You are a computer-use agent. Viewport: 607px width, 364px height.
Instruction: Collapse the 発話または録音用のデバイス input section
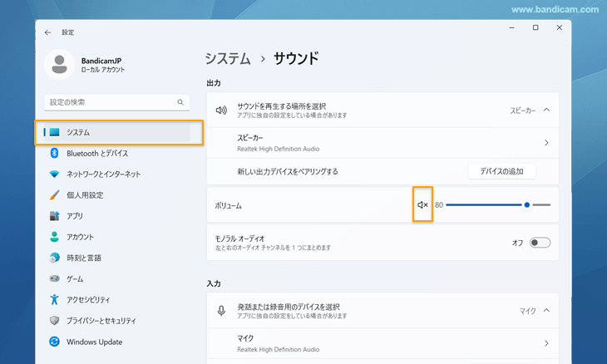pyautogui.click(x=546, y=310)
